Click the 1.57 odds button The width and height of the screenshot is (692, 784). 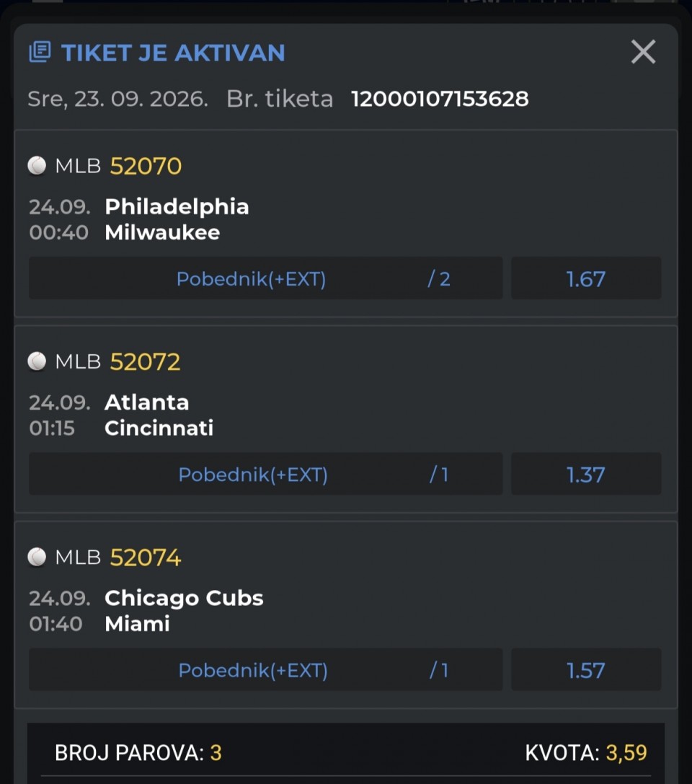click(586, 669)
